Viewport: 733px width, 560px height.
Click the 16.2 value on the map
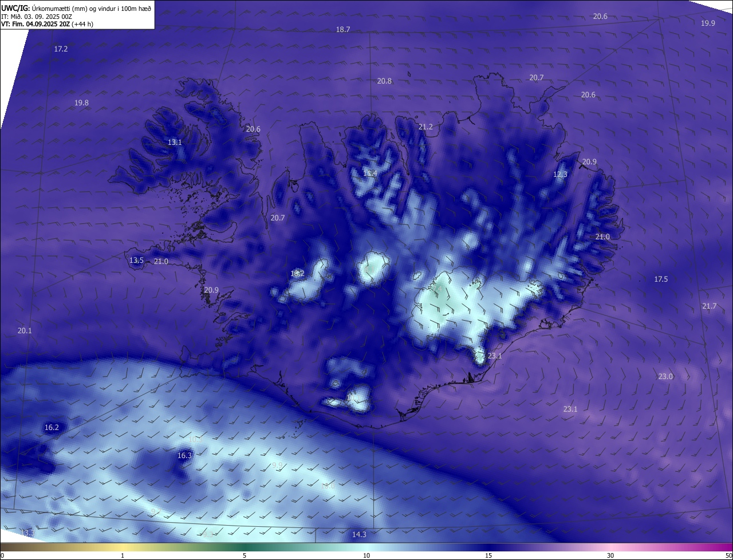pos(52,428)
